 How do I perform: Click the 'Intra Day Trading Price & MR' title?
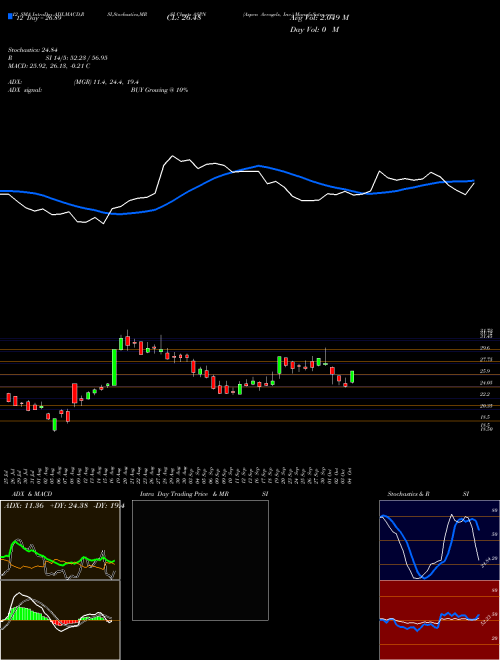tap(184, 494)
